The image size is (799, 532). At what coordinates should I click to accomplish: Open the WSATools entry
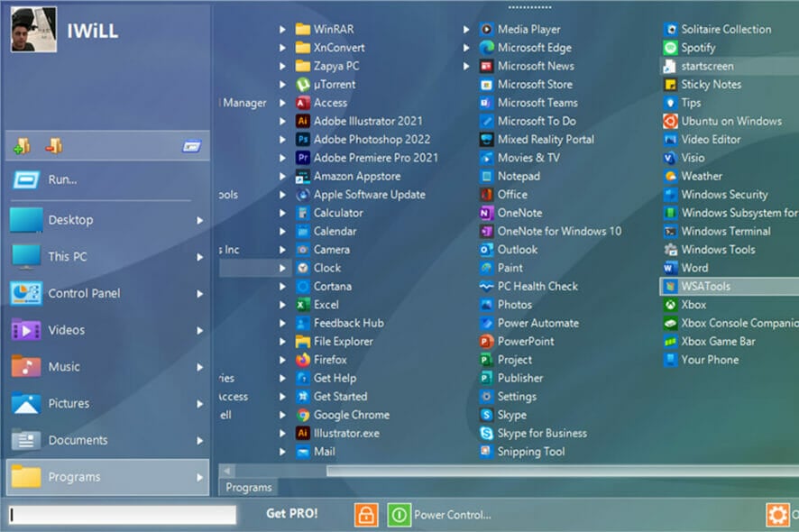pos(730,287)
